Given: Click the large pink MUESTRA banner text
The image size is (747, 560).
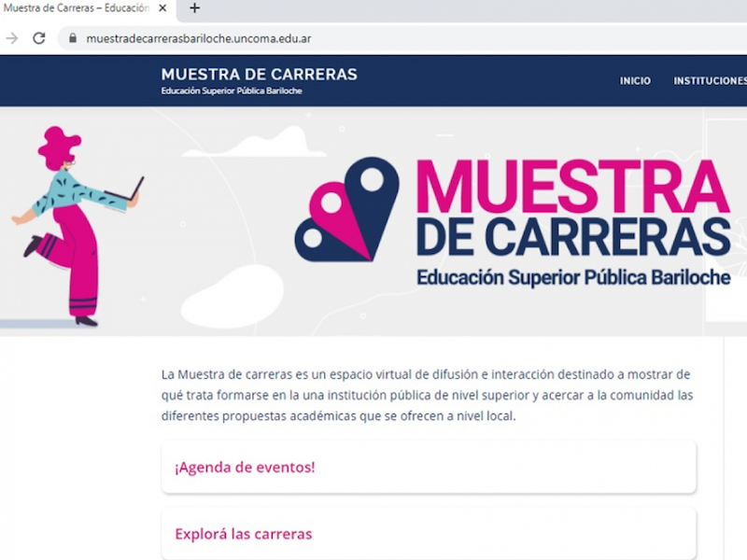Looking at the screenshot, I should click(x=571, y=189).
